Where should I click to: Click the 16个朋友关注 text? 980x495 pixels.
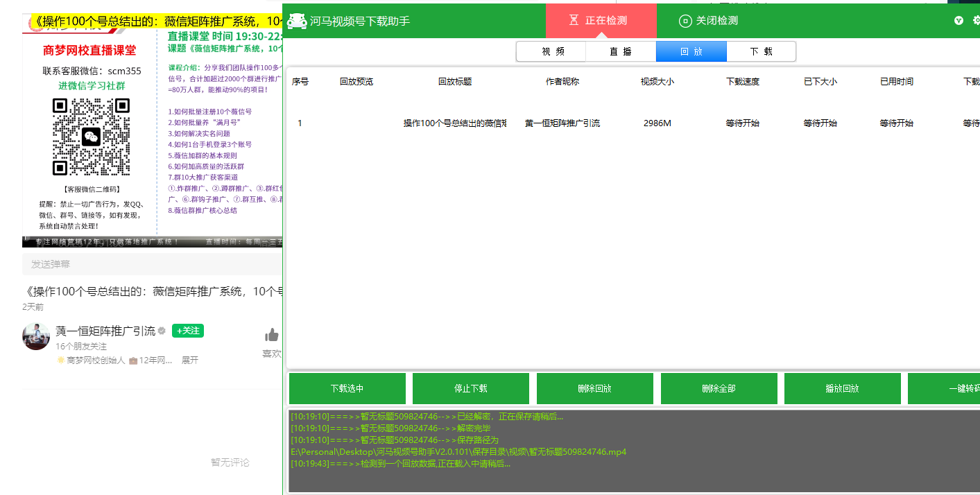pos(81,346)
